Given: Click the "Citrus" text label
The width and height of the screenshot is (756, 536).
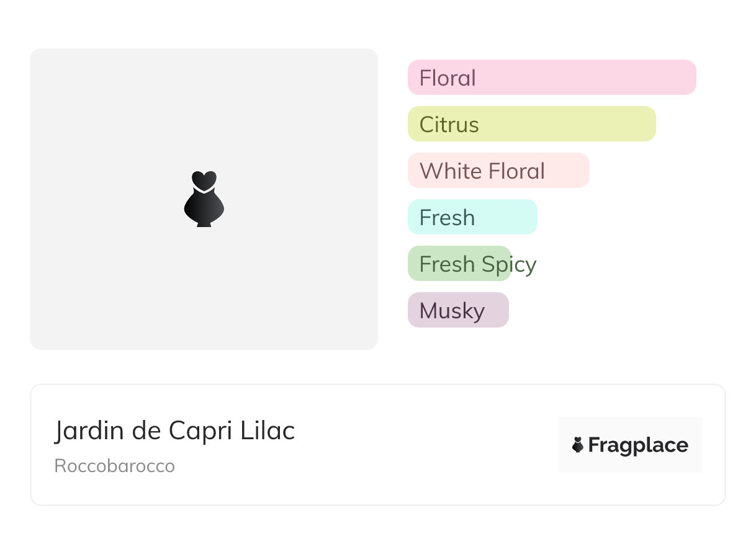Looking at the screenshot, I should [x=449, y=125].
